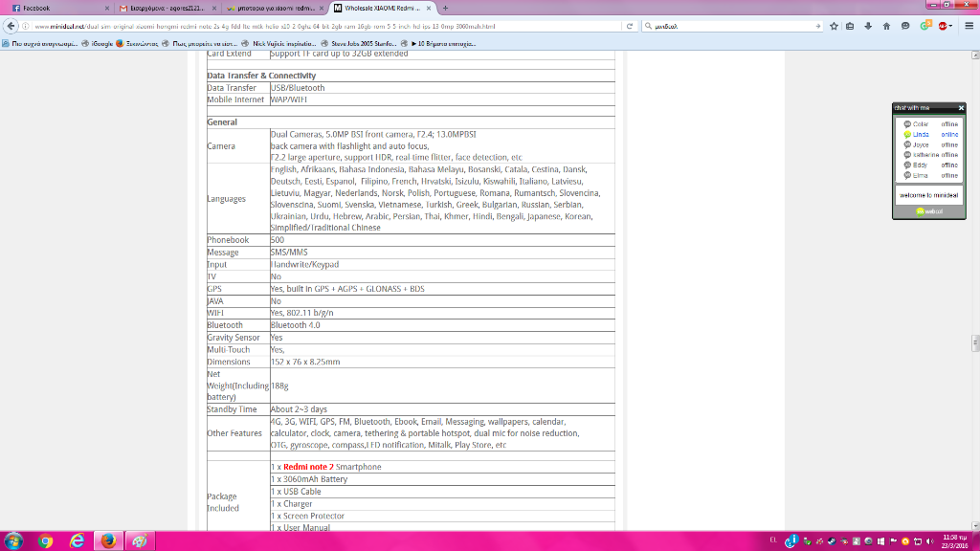Go to the home page icon
This screenshot has width=980, height=551.
[886, 26]
